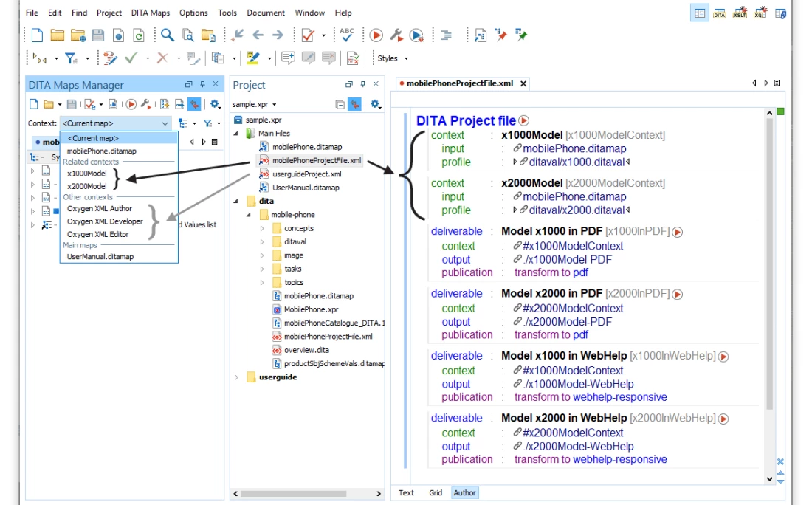Click Apply Transformation Scenario in main toolbar

(376, 35)
